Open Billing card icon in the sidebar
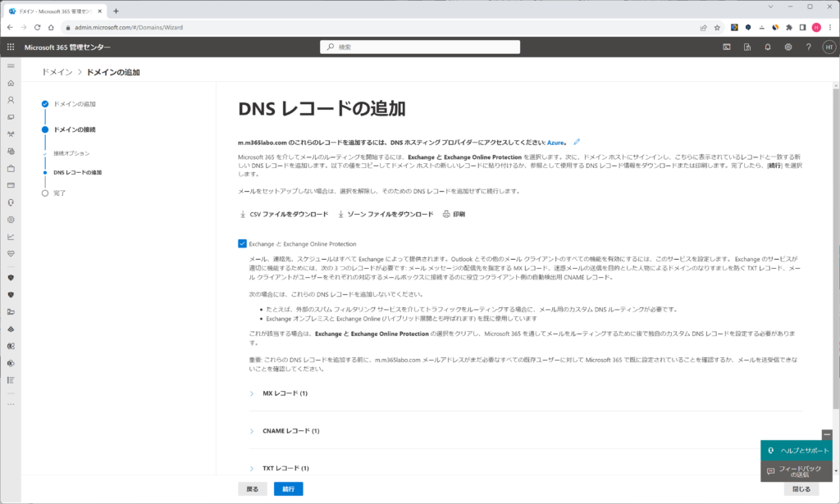Screen dimensions: 840x504 click(x=11, y=186)
